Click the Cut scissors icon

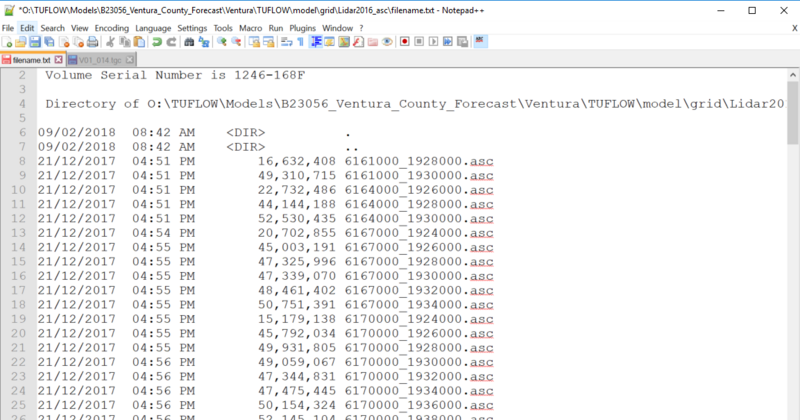(x=111, y=43)
